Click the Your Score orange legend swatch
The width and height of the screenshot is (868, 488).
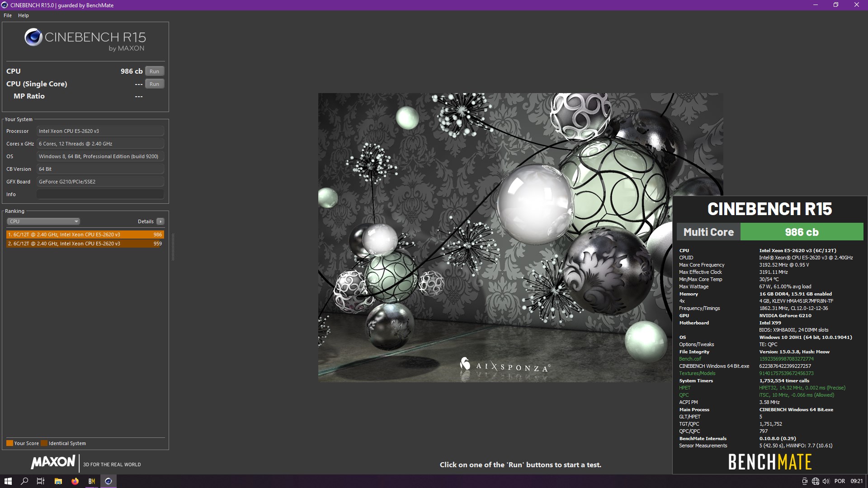pyautogui.click(x=9, y=443)
